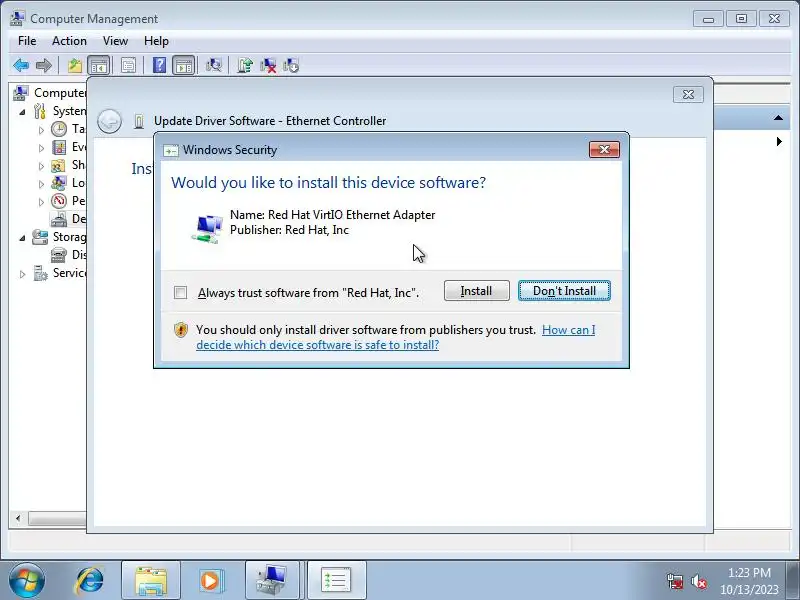Check Always trust software from Red Hat
The image size is (800, 600).
(x=180, y=292)
